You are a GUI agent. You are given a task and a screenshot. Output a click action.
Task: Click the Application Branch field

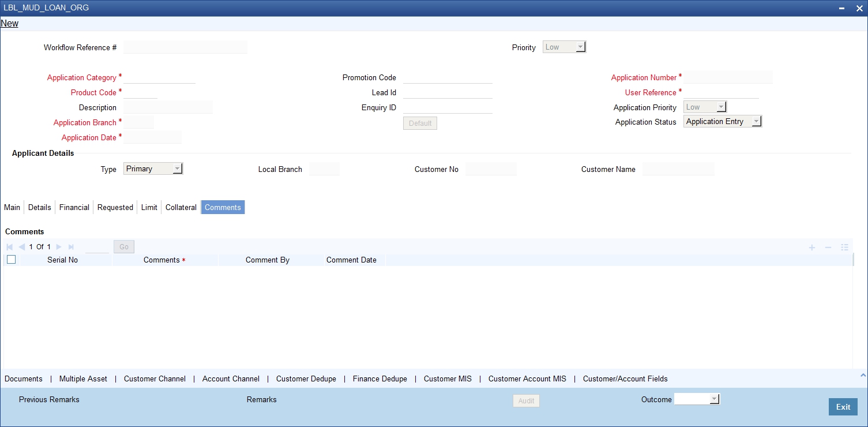coord(138,122)
